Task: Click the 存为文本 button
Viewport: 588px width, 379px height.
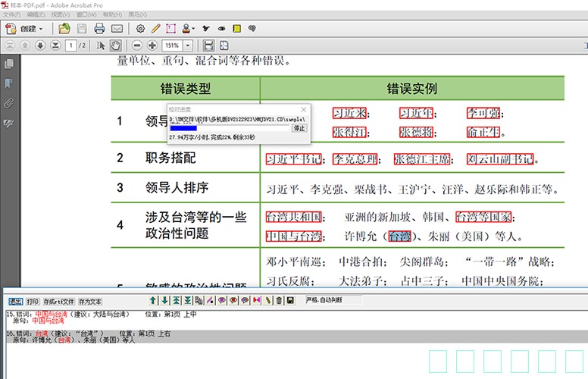Action: (x=90, y=302)
